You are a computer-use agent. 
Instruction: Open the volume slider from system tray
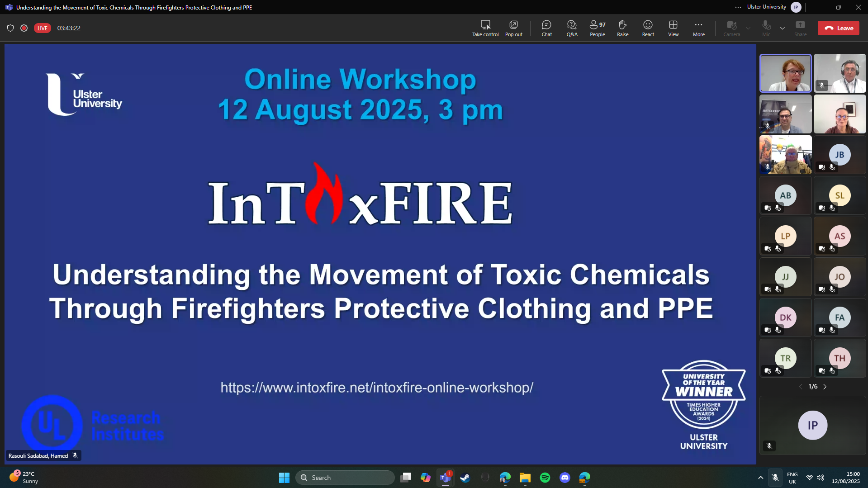coord(821,477)
